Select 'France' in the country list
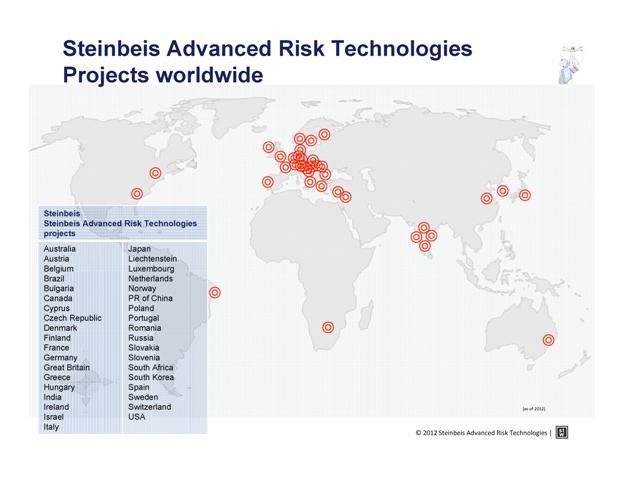Image resolution: width=623 pixels, height=480 pixels. coord(56,347)
